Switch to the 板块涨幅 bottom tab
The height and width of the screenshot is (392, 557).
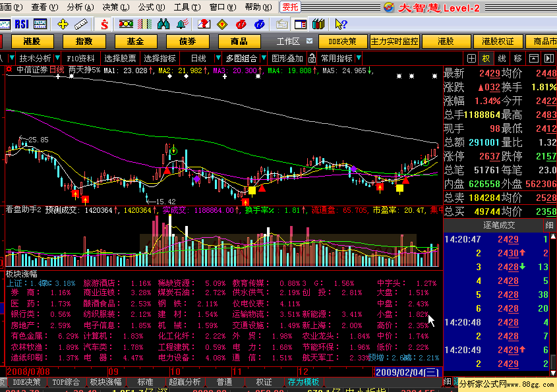pyautogui.click(x=105, y=382)
